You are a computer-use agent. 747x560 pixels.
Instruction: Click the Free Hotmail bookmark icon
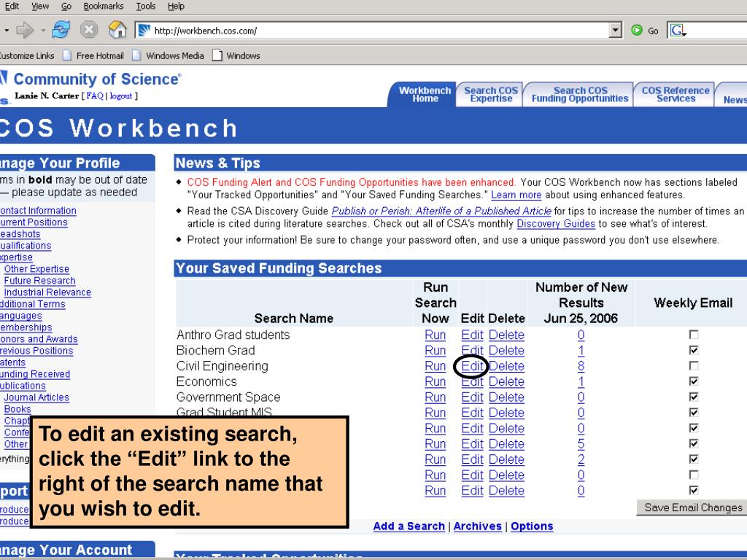pyautogui.click(x=67, y=55)
